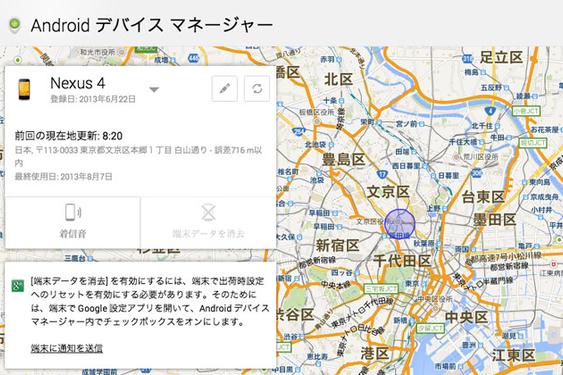Viewport: 563px width, 375px height.
Task: Click the 着信音 ring phone button
Action: [x=73, y=222]
